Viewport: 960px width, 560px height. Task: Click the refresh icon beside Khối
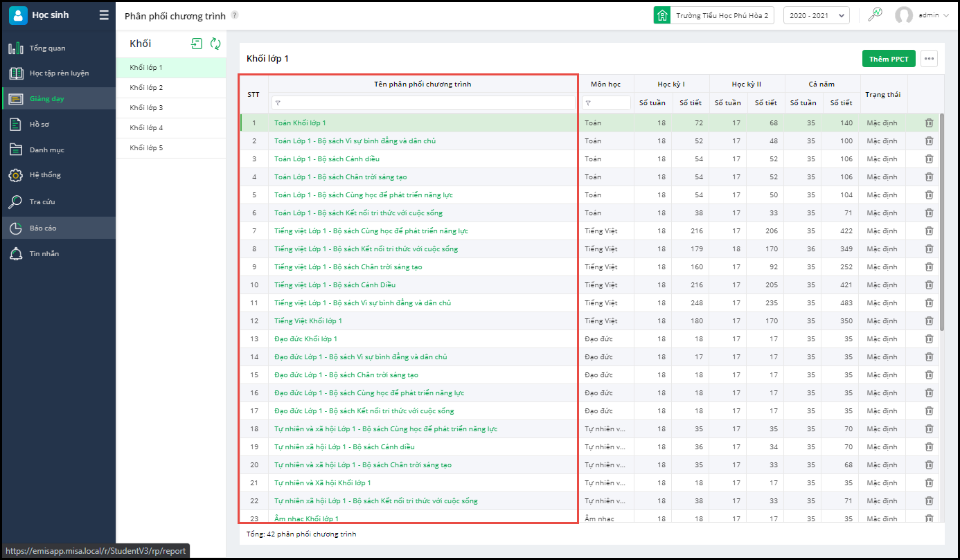(215, 44)
